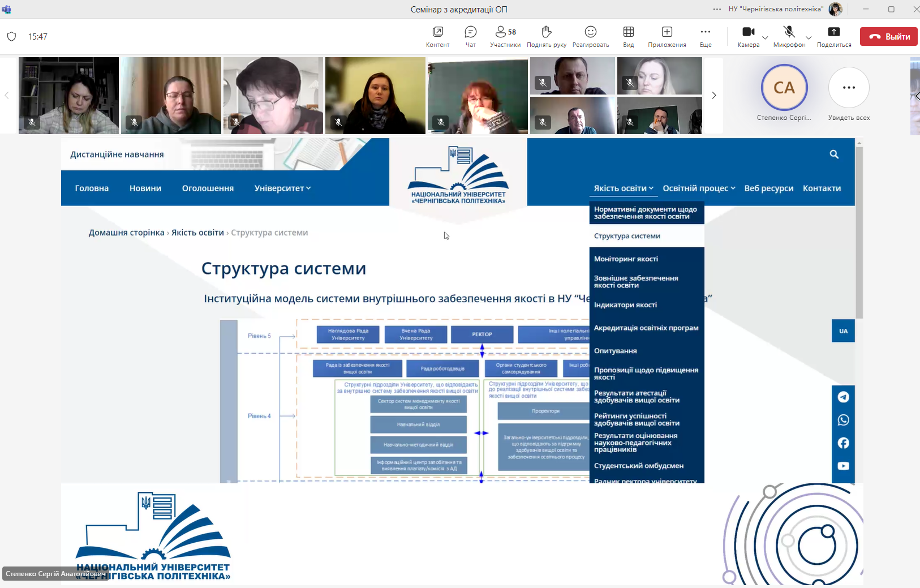Expand camera options dropdown arrow
Viewport: 920px width, 588px height.
[x=765, y=38]
